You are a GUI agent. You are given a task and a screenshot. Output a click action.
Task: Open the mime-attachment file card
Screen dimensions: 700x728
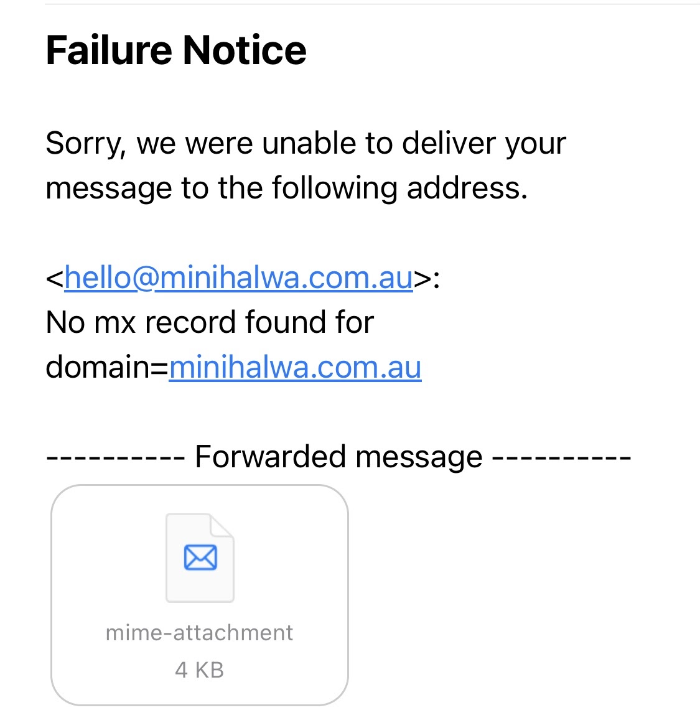point(200,595)
